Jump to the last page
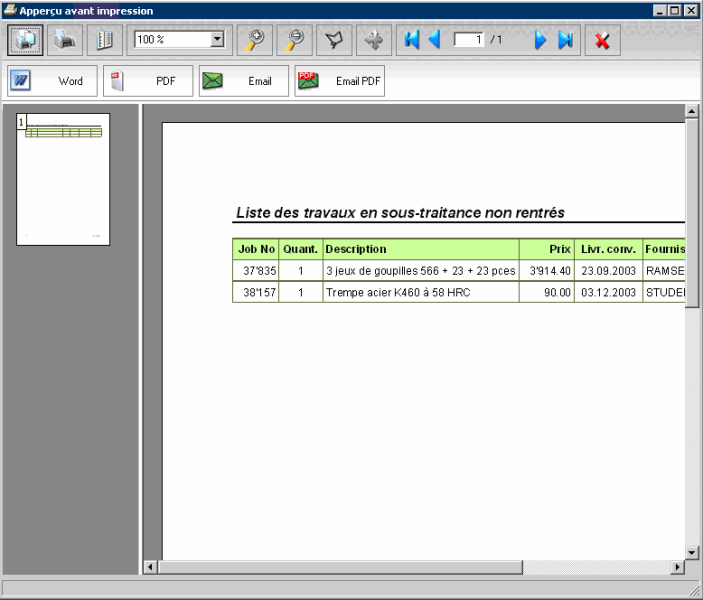 click(x=565, y=40)
